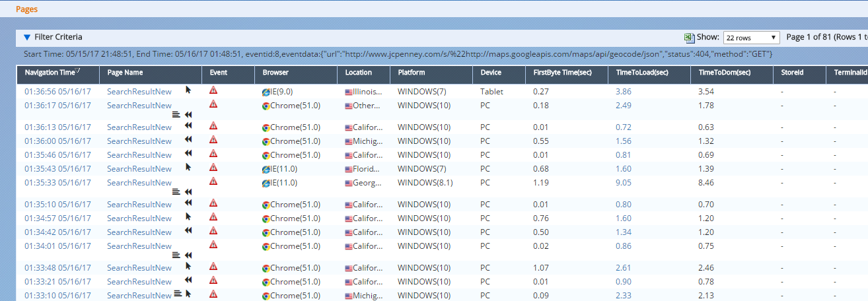This screenshot has height=301, width=868.
Task: Click the lines list icon in the 01:34:01 row
Action: [176, 255]
